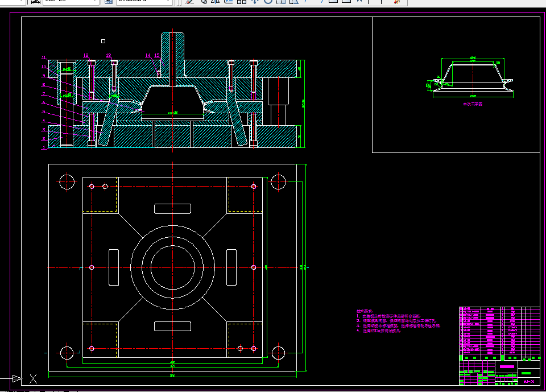Select the magenta technical requirements text block

(x=398, y=321)
